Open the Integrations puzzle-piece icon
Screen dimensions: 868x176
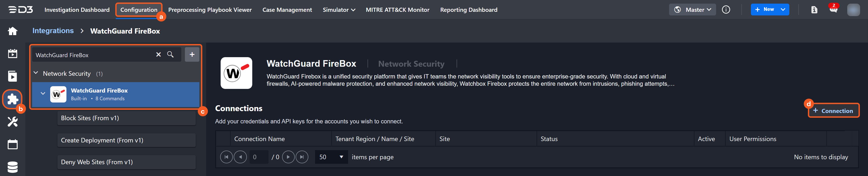(12, 99)
